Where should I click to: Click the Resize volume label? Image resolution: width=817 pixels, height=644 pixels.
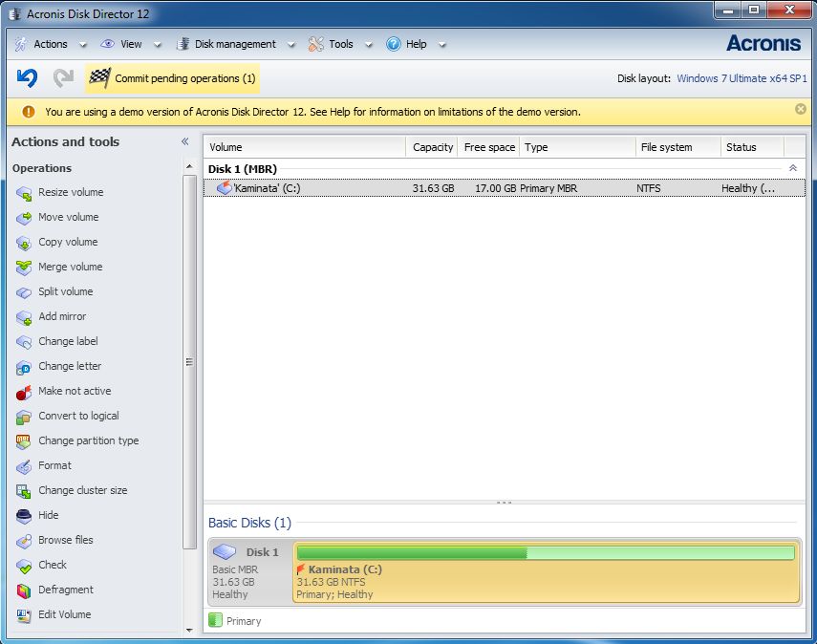pyautogui.click(x=71, y=192)
